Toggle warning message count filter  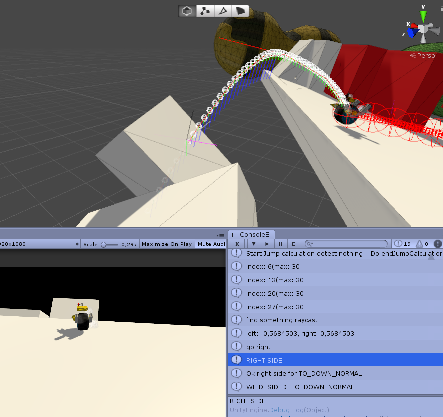pyautogui.click(x=423, y=244)
